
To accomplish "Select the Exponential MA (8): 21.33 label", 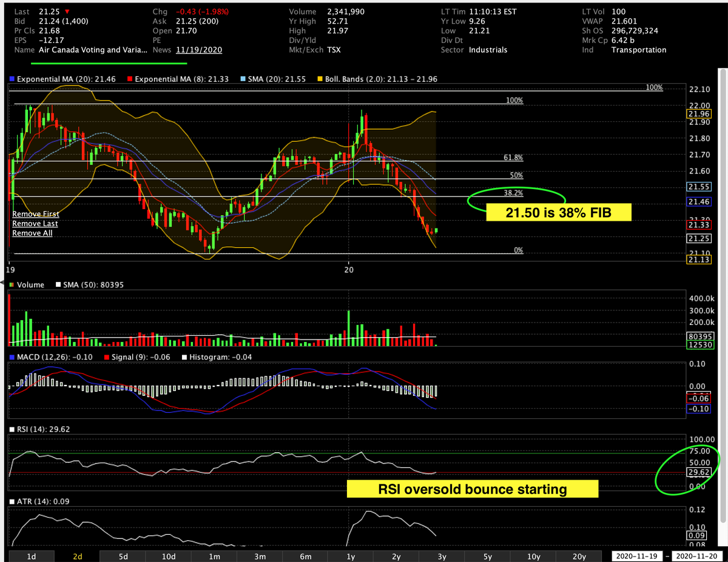I will (x=183, y=79).
